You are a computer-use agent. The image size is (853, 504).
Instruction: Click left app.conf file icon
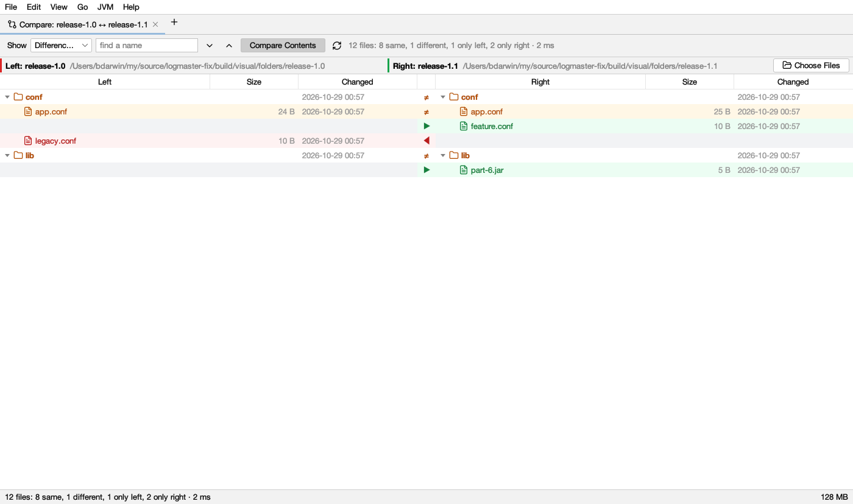pos(28,111)
